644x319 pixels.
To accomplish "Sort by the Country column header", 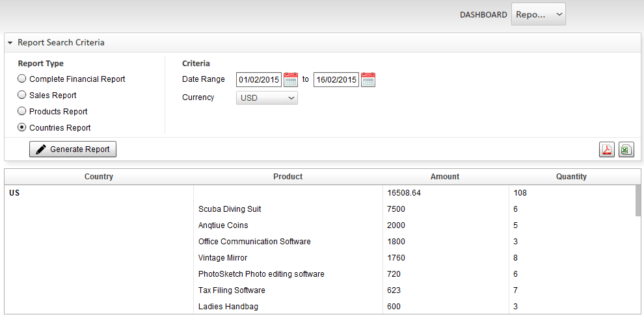I will pos(99,177).
